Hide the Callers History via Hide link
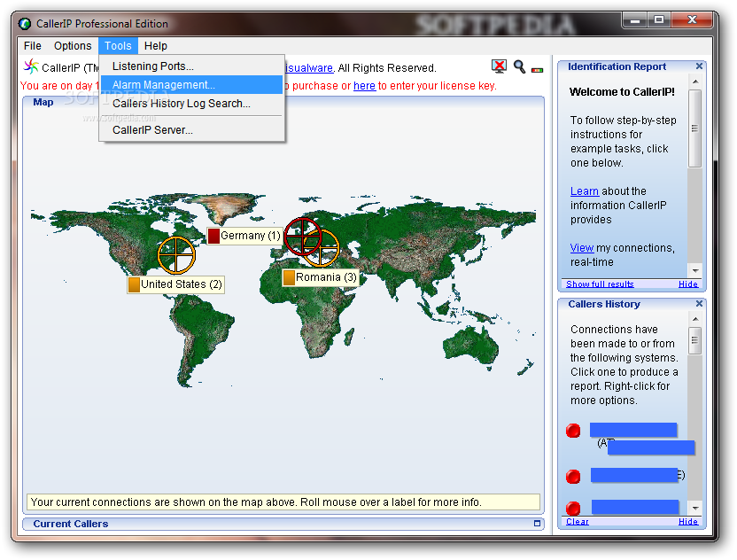Image resolution: width=737 pixels, height=560 pixels. 688,521
